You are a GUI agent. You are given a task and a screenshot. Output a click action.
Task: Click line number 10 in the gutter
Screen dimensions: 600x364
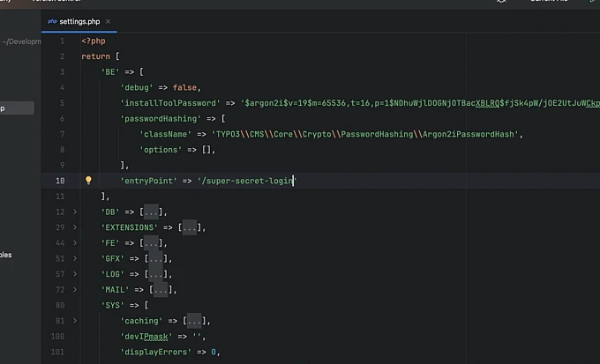point(60,181)
